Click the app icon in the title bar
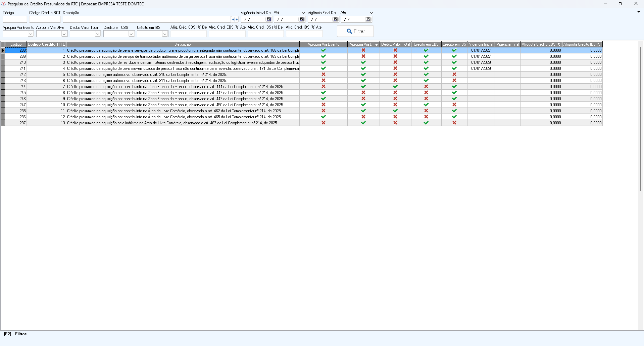Viewport: 644px width, 346px height. [x=4, y=4]
